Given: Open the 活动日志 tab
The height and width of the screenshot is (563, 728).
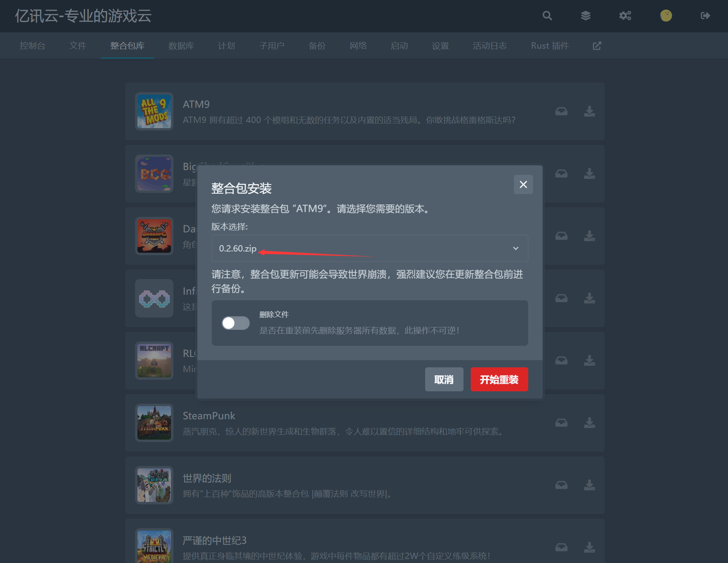Looking at the screenshot, I should click(490, 46).
